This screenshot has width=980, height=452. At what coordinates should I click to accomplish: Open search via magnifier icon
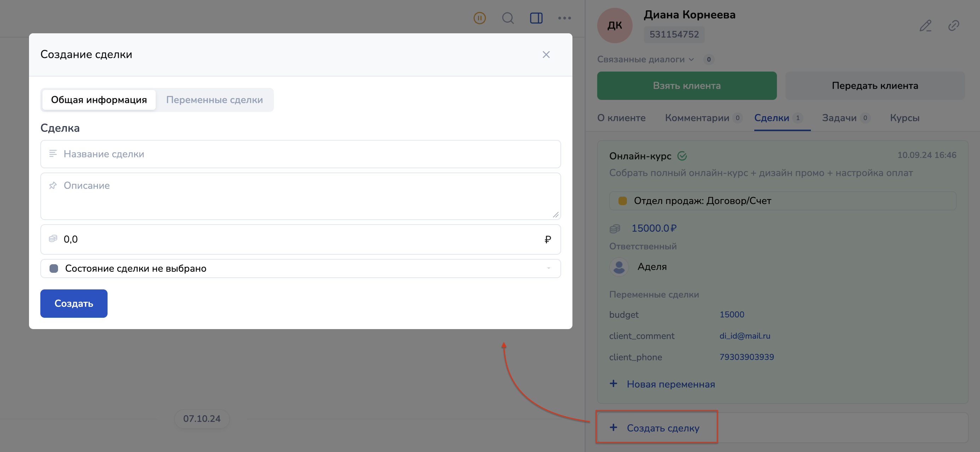[507, 18]
